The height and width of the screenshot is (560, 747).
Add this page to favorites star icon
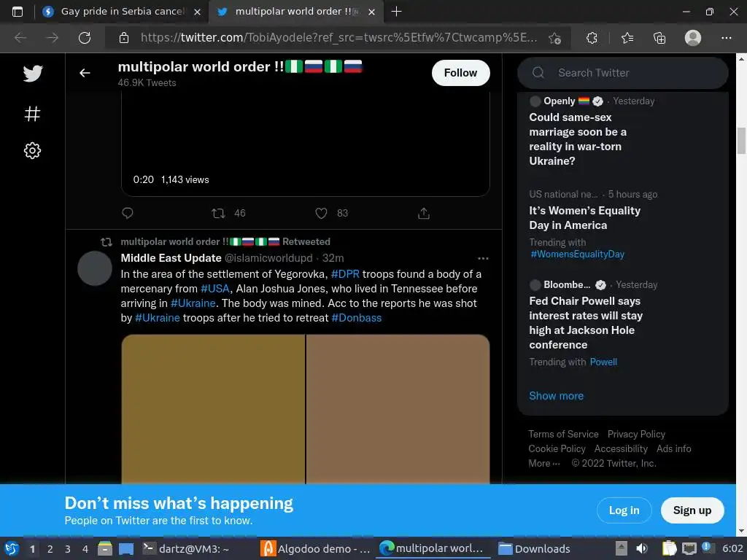click(554, 38)
